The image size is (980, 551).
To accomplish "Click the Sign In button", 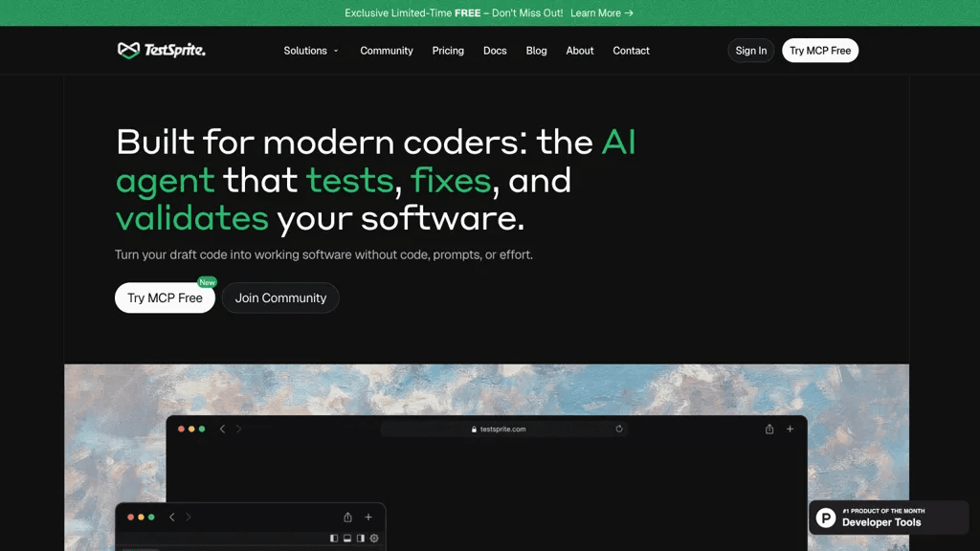I will (x=750, y=51).
